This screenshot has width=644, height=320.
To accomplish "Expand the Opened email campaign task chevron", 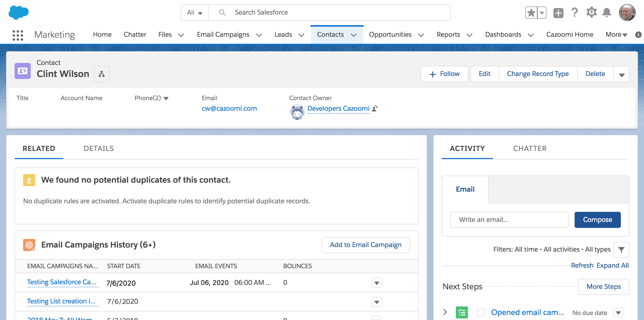I will click(x=445, y=312).
